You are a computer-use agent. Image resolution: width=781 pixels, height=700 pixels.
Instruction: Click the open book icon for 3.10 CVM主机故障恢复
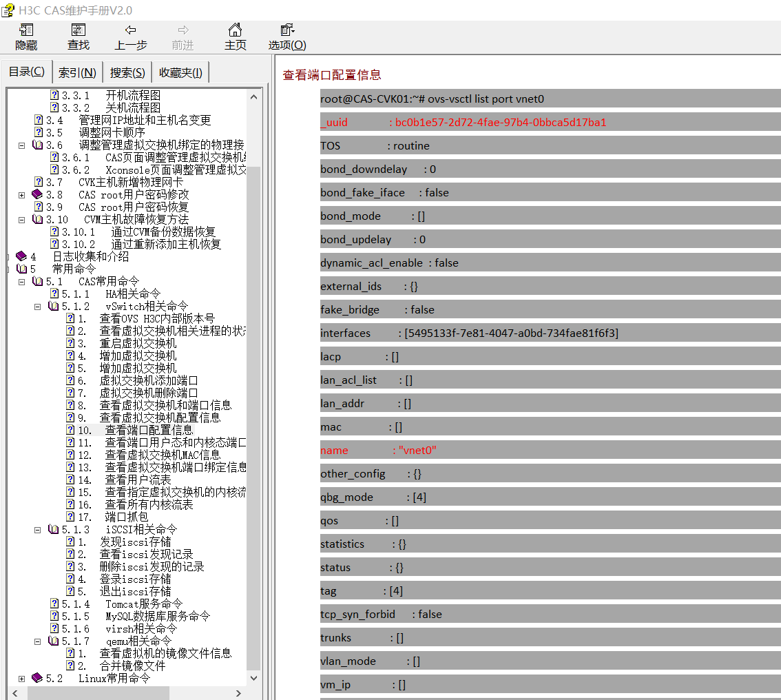click(x=37, y=219)
